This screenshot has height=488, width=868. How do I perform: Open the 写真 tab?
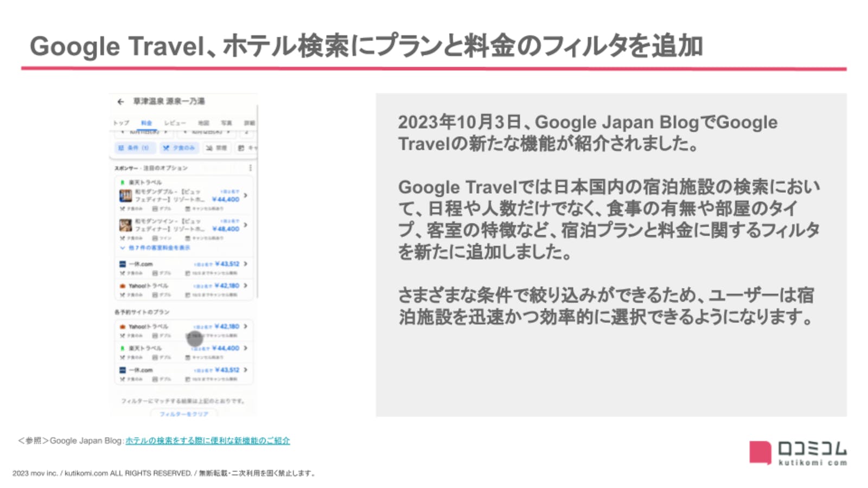coord(226,123)
